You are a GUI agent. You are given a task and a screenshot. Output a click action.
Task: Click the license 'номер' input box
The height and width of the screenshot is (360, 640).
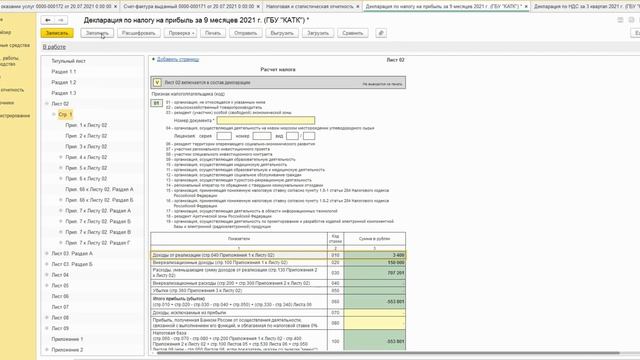coord(262,136)
